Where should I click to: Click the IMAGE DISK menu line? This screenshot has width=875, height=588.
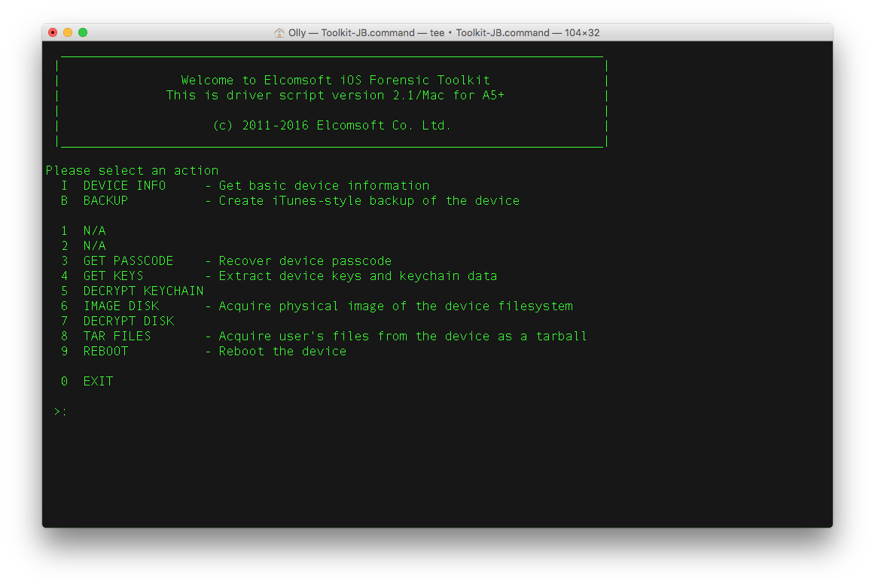pyautogui.click(x=120, y=306)
